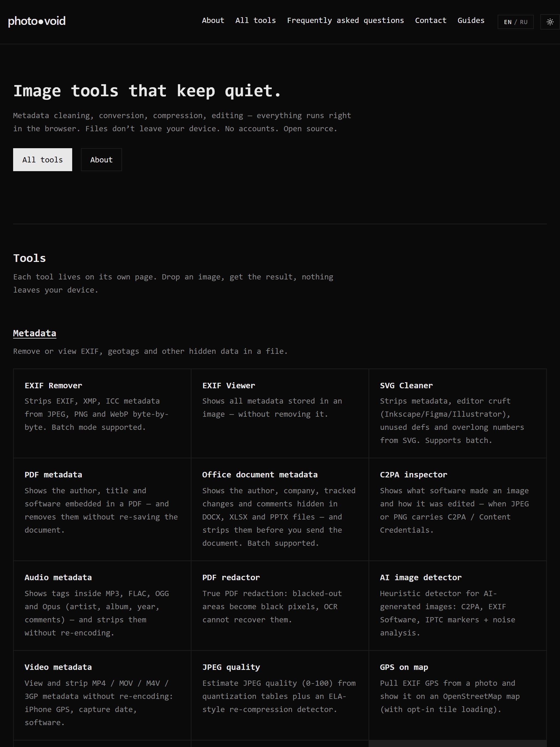
Task: Click the 'Metadata cleaning, conversion, compression' tagline
Action: point(182,122)
